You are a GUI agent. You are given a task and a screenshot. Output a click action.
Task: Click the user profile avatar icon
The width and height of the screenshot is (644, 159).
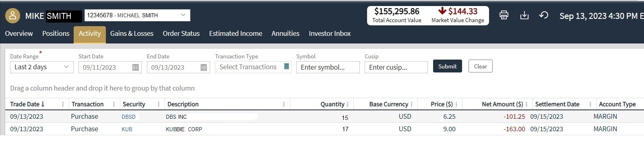pyautogui.click(x=13, y=16)
